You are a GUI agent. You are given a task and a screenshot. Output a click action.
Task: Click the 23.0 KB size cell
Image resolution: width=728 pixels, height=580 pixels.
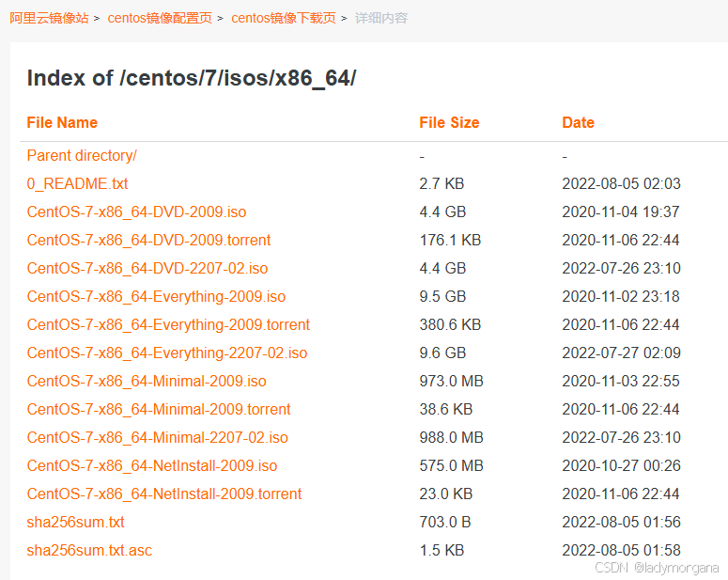click(x=446, y=494)
